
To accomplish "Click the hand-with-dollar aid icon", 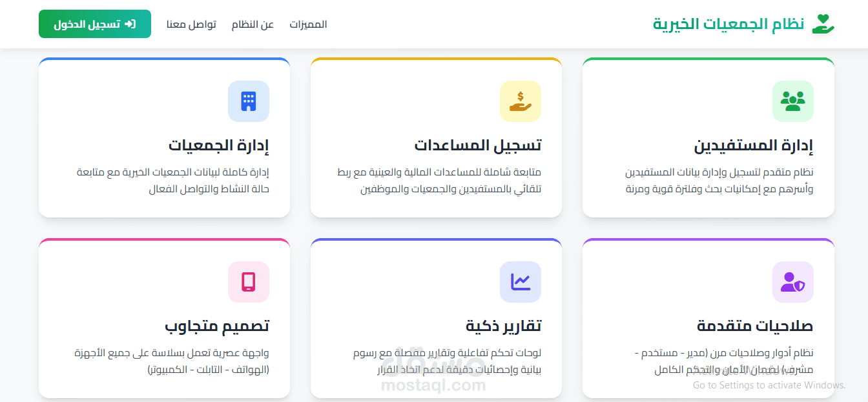I will click(520, 101).
